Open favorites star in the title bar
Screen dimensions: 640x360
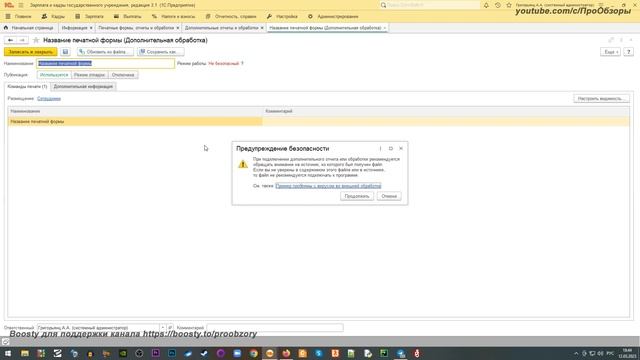point(509,5)
